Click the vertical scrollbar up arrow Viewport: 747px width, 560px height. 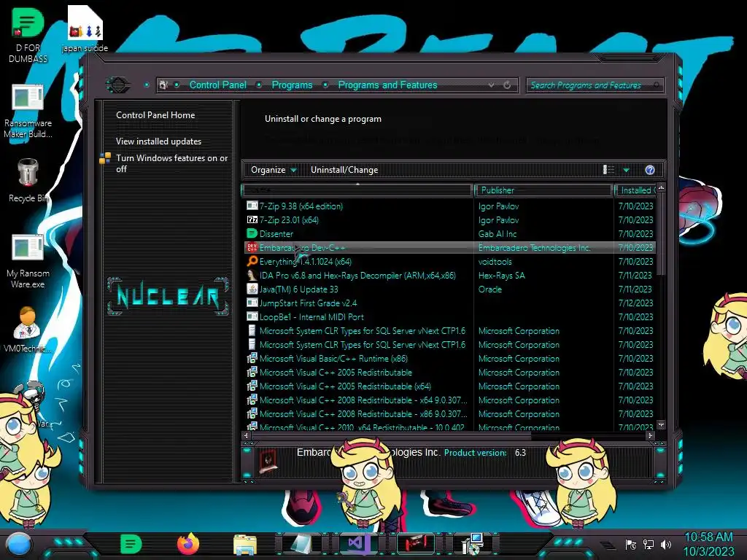click(x=661, y=187)
